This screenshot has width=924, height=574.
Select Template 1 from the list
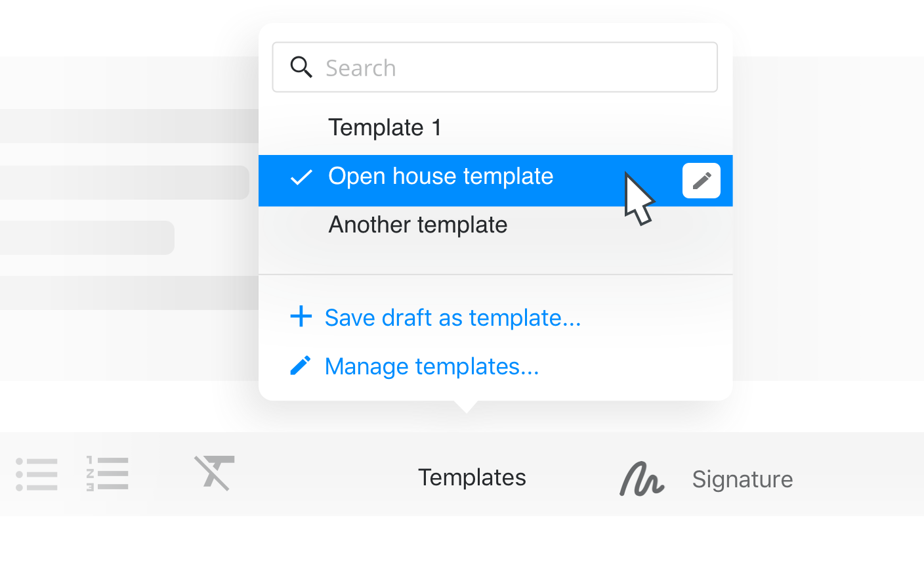click(385, 127)
